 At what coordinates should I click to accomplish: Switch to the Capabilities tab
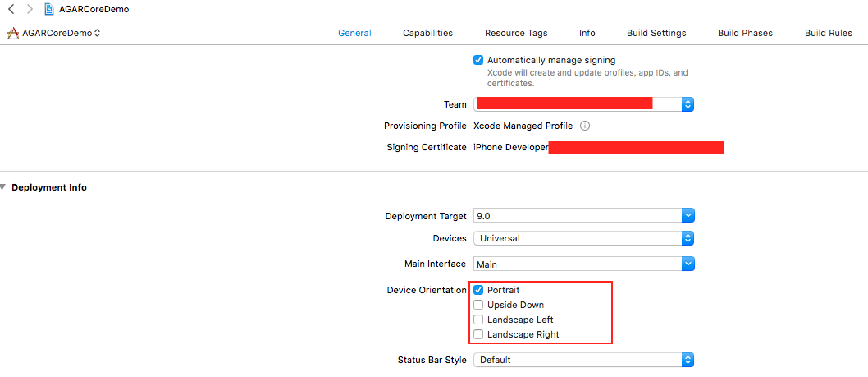427,33
